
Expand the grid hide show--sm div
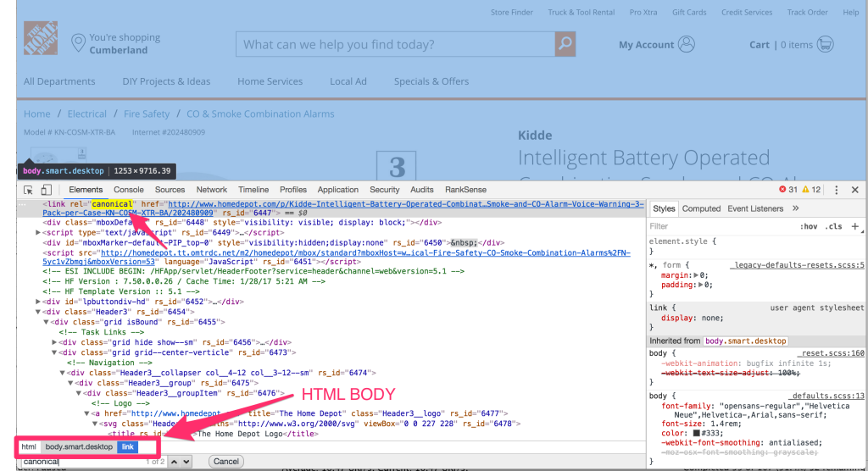54,342
